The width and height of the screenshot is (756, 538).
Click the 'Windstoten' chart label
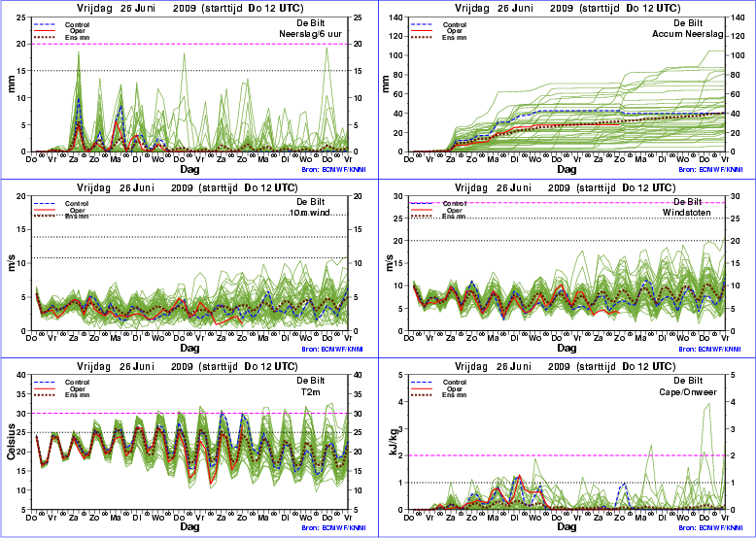(687, 213)
